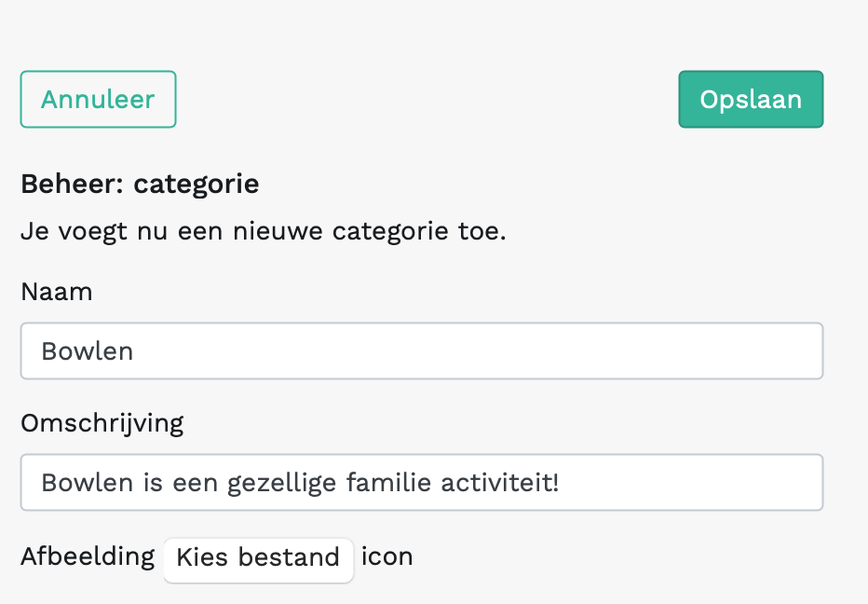Click the Naam field label

tap(57, 292)
